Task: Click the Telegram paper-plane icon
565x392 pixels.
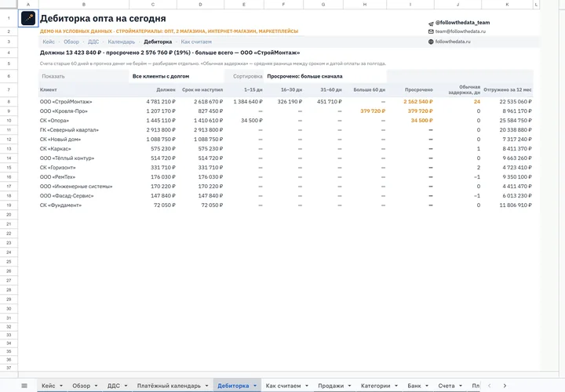Action: tap(431, 24)
